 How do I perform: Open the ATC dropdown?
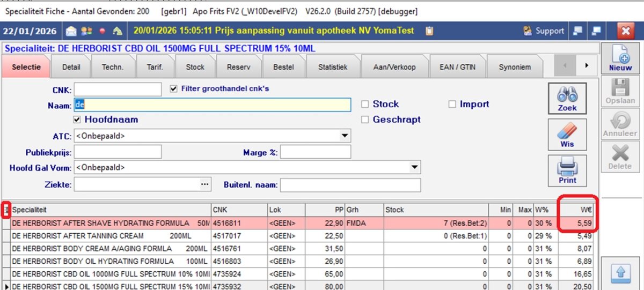click(x=345, y=136)
